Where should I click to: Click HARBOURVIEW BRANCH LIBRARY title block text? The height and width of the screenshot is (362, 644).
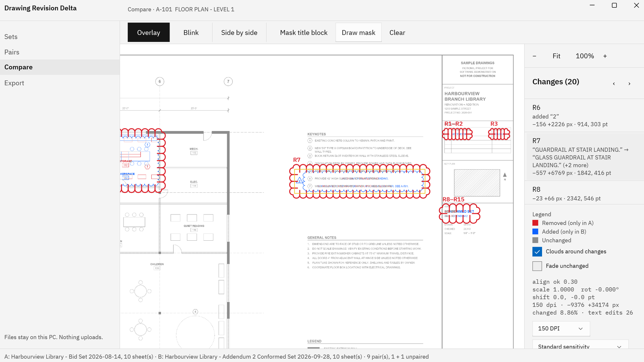(465, 97)
